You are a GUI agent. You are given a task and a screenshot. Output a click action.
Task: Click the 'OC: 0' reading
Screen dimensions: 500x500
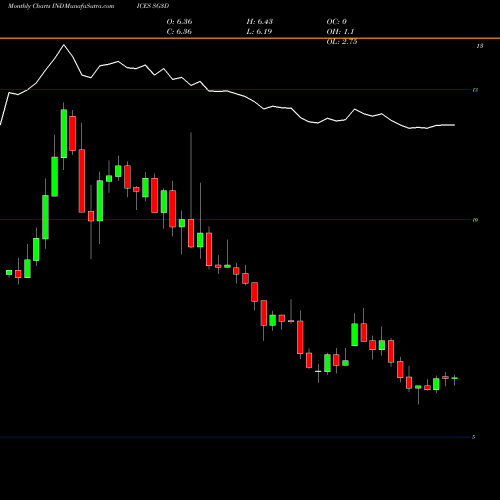(x=337, y=21)
